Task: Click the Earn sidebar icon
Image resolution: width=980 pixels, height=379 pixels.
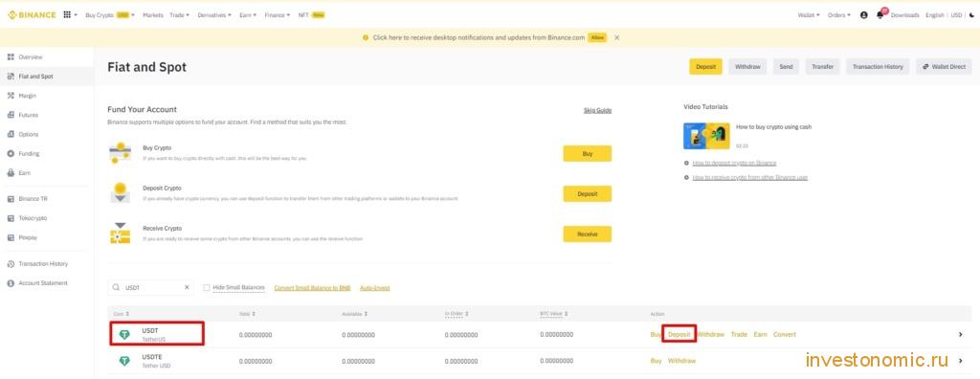Action: [x=11, y=173]
